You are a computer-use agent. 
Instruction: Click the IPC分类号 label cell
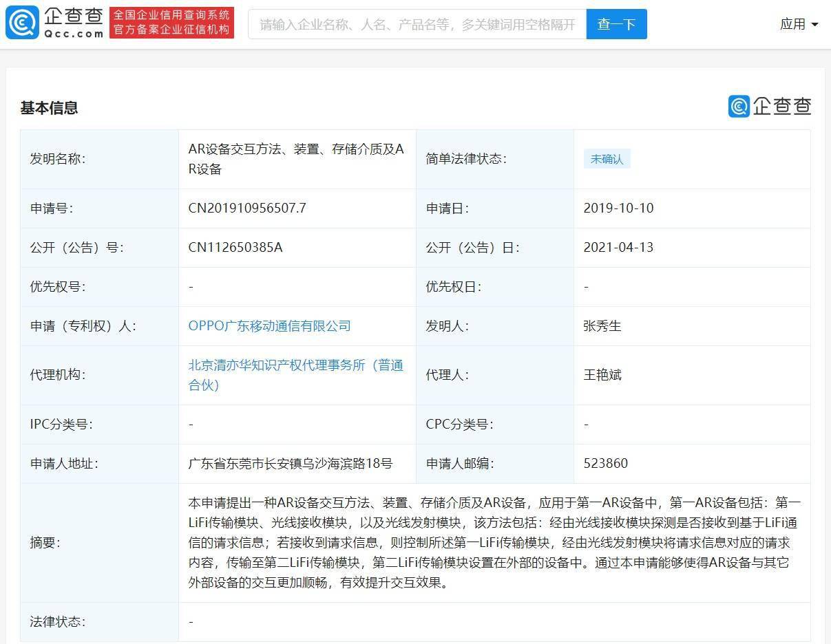coord(99,425)
